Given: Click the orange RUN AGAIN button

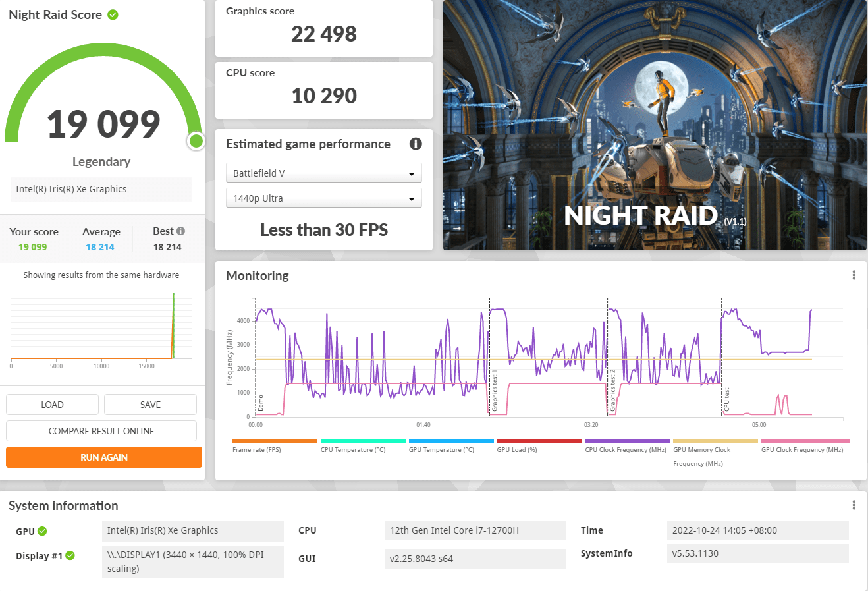Looking at the screenshot, I should (104, 457).
